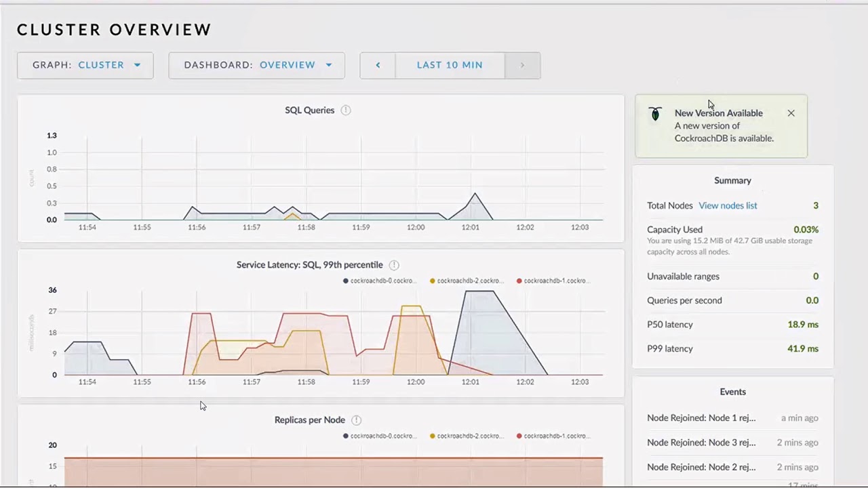Toggle cockroachdb-1 series in the Replicas per Node legend
The width and height of the screenshot is (868, 488).
point(553,436)
